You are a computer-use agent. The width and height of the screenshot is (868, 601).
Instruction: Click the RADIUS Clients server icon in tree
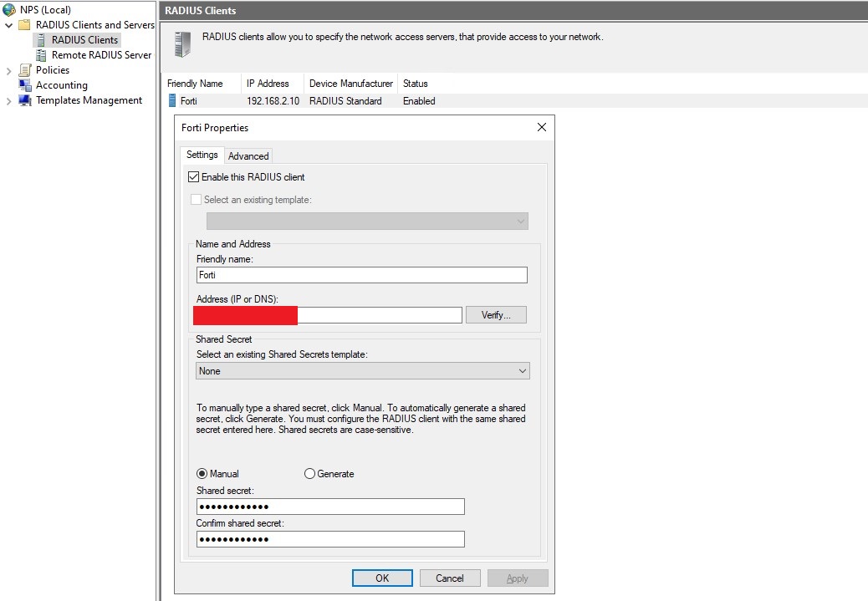coord(41,40)
